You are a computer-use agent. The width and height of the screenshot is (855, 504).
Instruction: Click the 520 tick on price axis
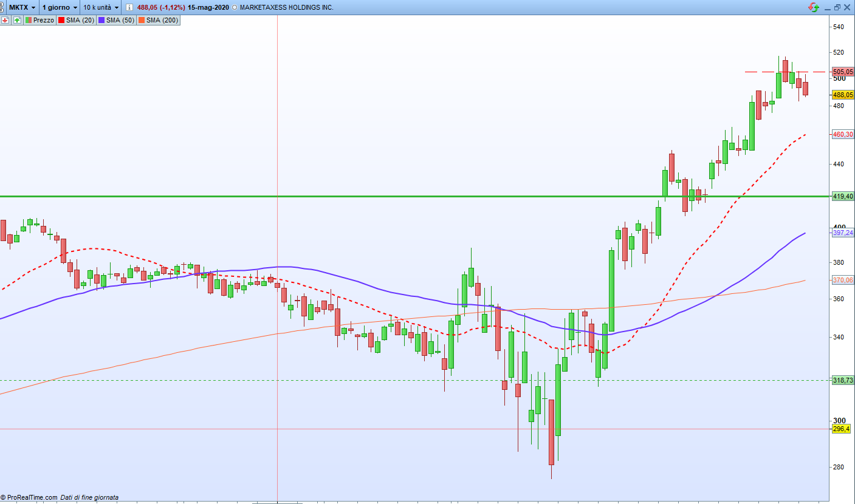[x=839, y=53]
